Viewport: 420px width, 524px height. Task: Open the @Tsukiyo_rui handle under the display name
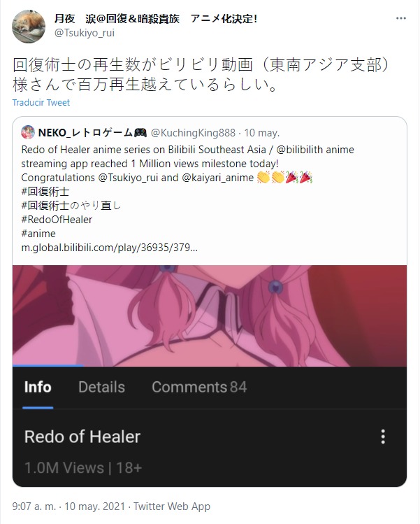point(85,33)
